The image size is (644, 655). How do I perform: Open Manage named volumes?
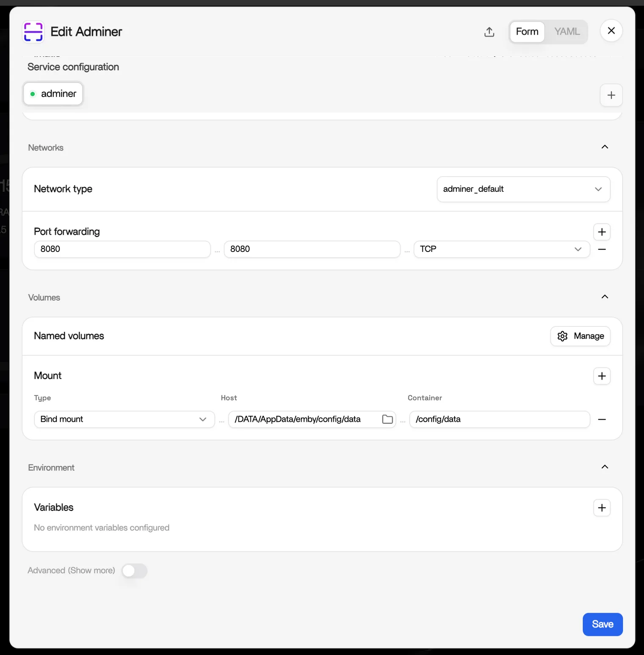(x=580, y=336)
